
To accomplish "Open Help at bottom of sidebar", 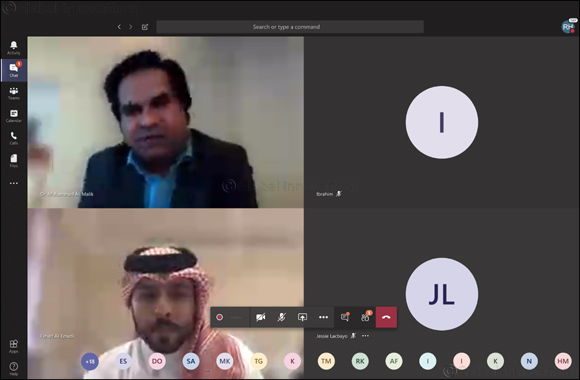I will coord(14,369).
